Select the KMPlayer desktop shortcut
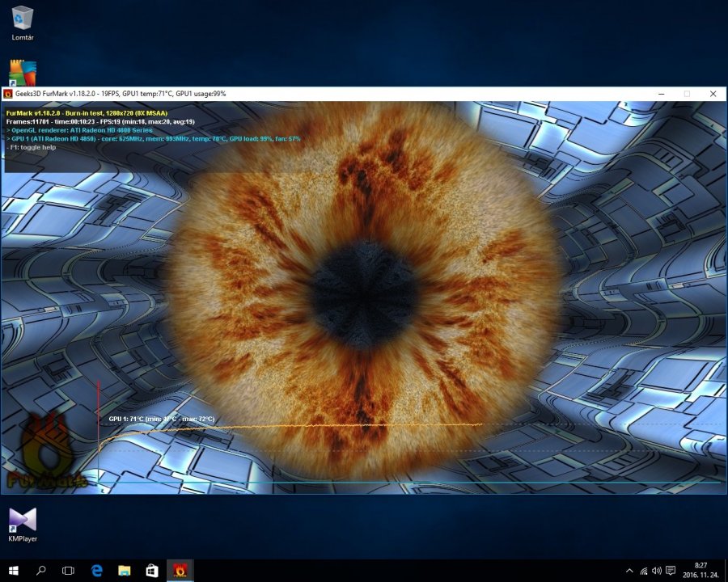The height and width of the screenshot is (582, 728). pos(23,525)
